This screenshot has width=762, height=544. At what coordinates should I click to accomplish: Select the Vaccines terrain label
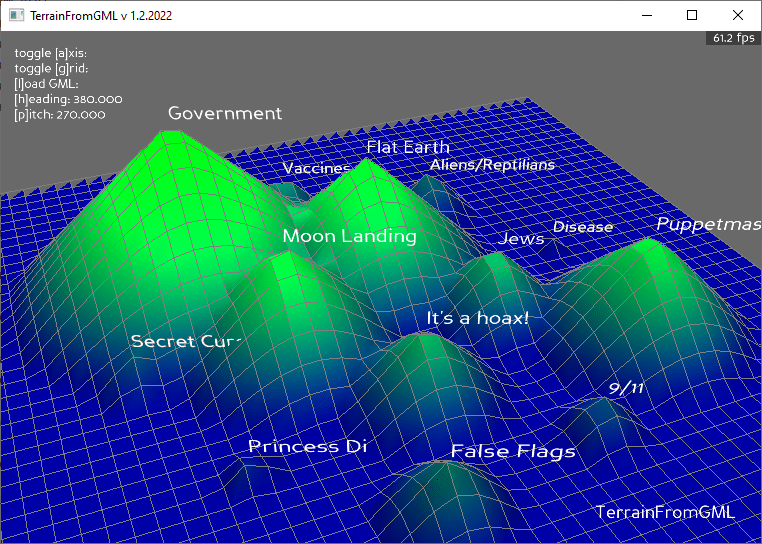pos(316,168)
